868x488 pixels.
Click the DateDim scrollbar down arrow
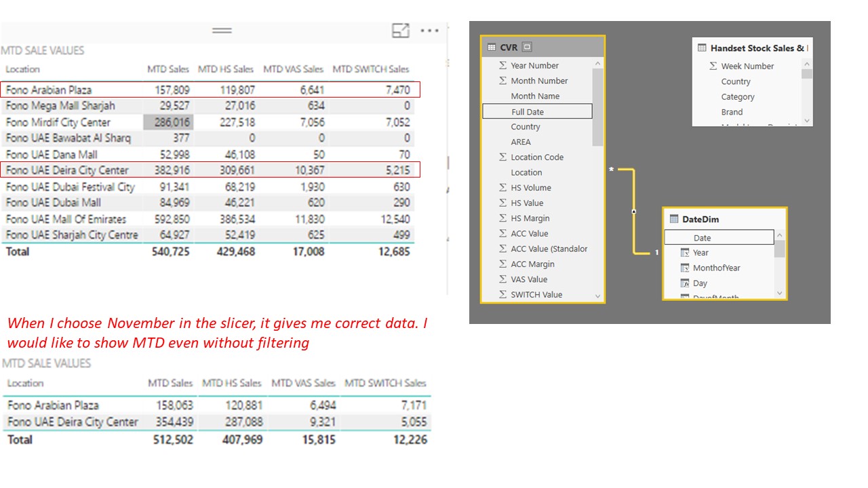pos(779,293)
